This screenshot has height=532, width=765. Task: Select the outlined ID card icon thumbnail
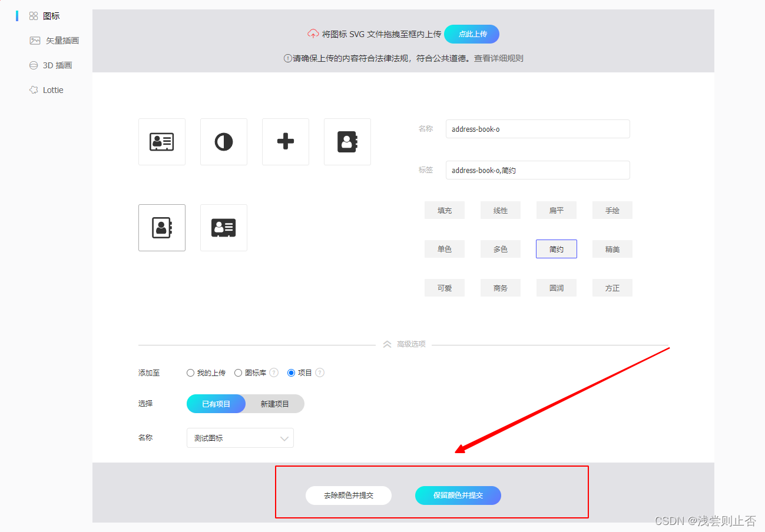pyautogui.click(x=162, y=142)
